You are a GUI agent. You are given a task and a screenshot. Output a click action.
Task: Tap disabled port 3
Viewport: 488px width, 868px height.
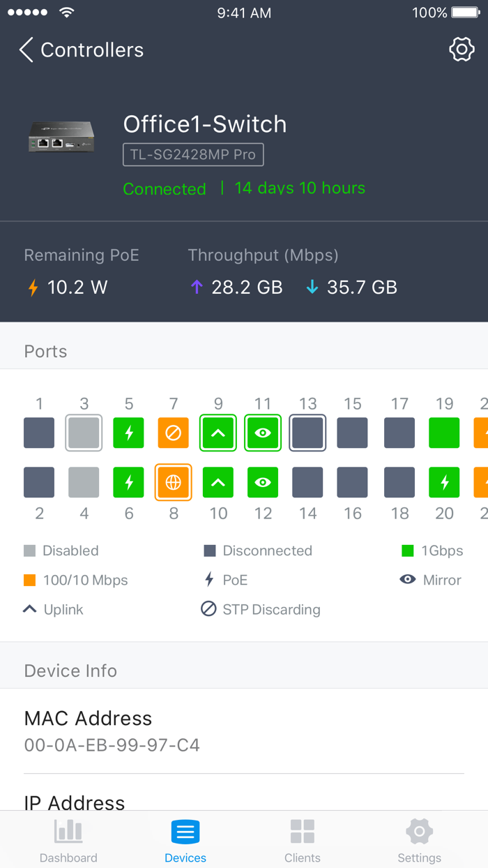point(84,433)
